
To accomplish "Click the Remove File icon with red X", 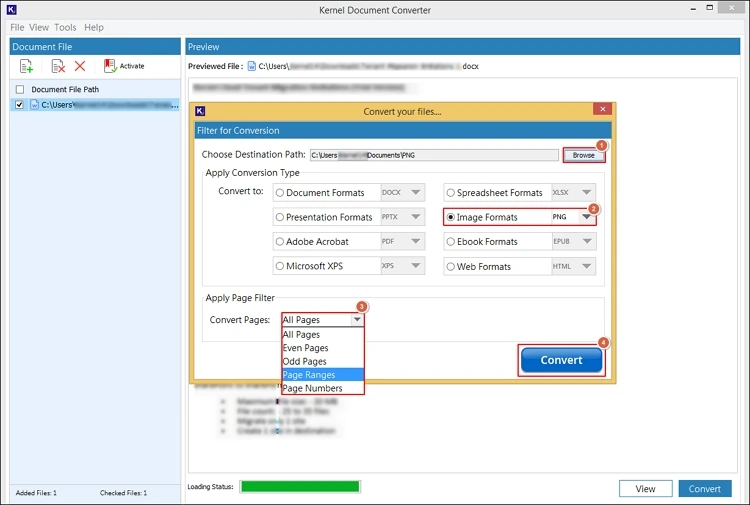I will pos(58,66).
